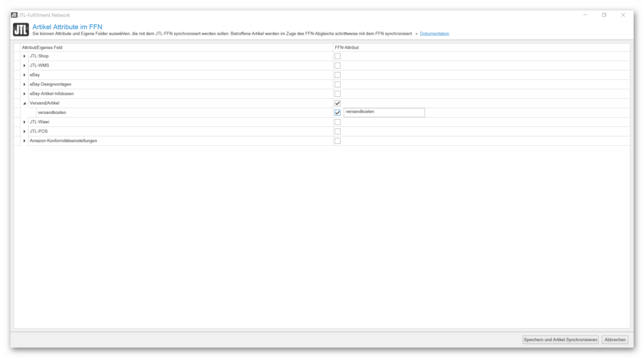Tick the JTL-Wawi checkbox
Image resolution: width=644 pixels, height=358 pixels.
coord(338,122)
